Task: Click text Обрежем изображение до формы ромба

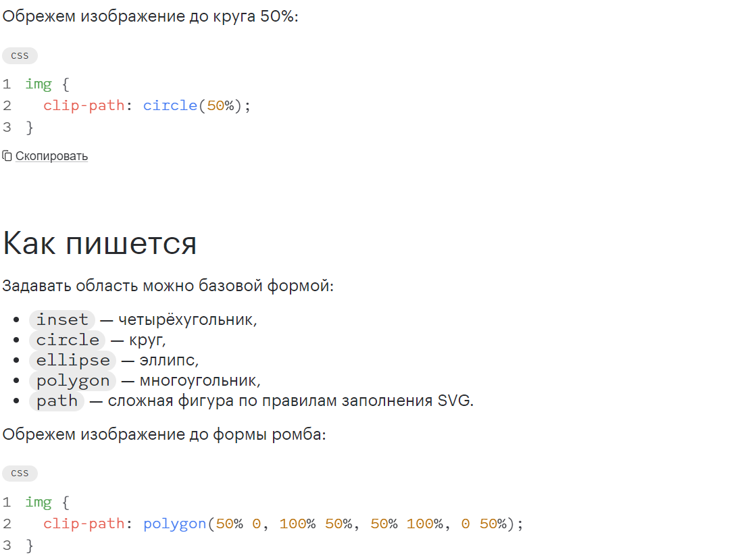Action: tap(164, 434)
